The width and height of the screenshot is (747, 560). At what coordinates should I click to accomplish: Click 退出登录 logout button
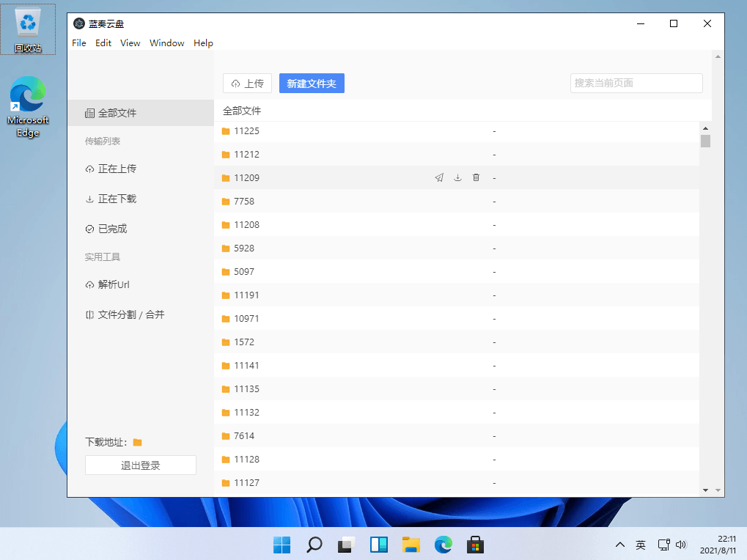(x=141, y=465)
